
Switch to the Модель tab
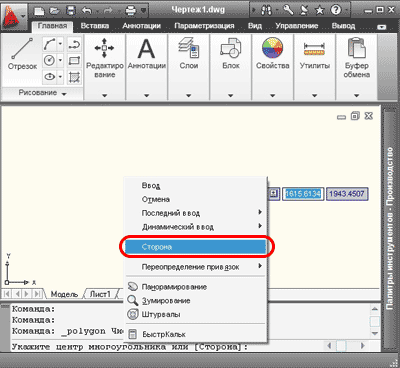[64, 294]
